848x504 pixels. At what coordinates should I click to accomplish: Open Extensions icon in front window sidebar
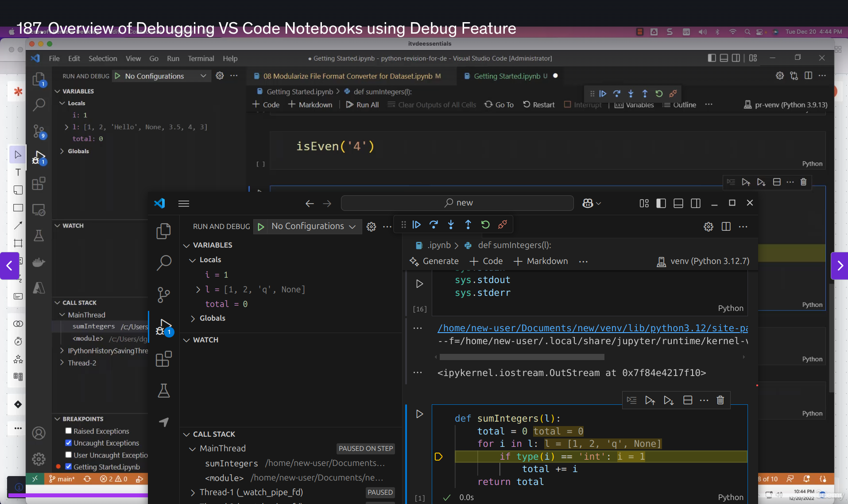(163, 359)
